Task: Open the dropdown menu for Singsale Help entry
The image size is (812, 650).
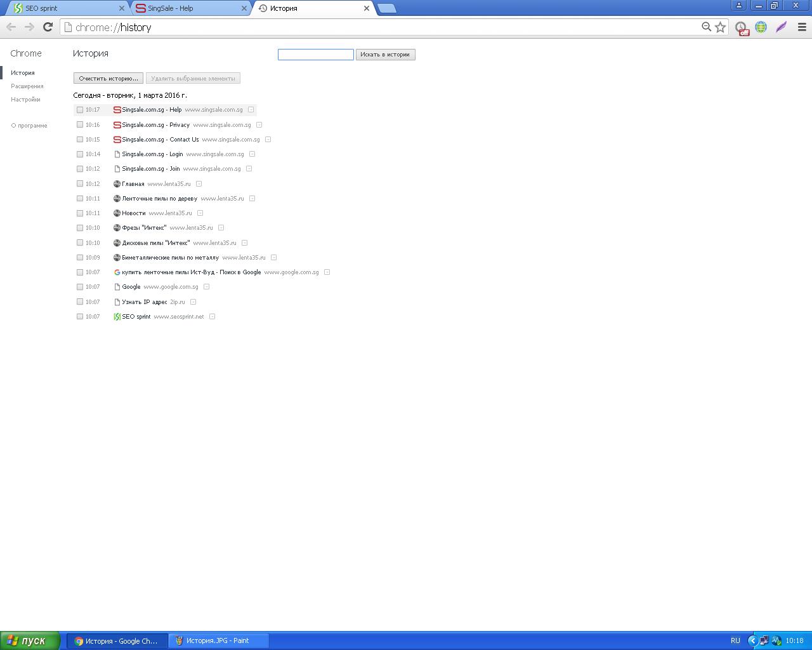Action: click(251, 110)
